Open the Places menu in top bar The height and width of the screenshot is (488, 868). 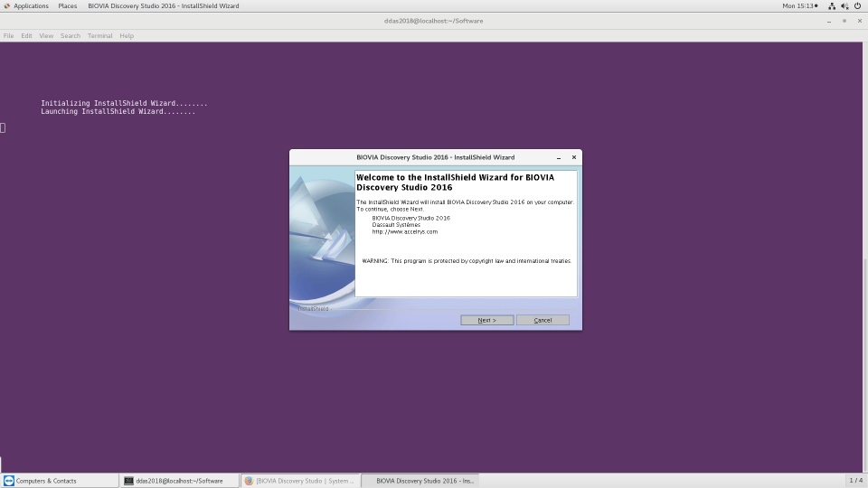(x=68, y=5)
